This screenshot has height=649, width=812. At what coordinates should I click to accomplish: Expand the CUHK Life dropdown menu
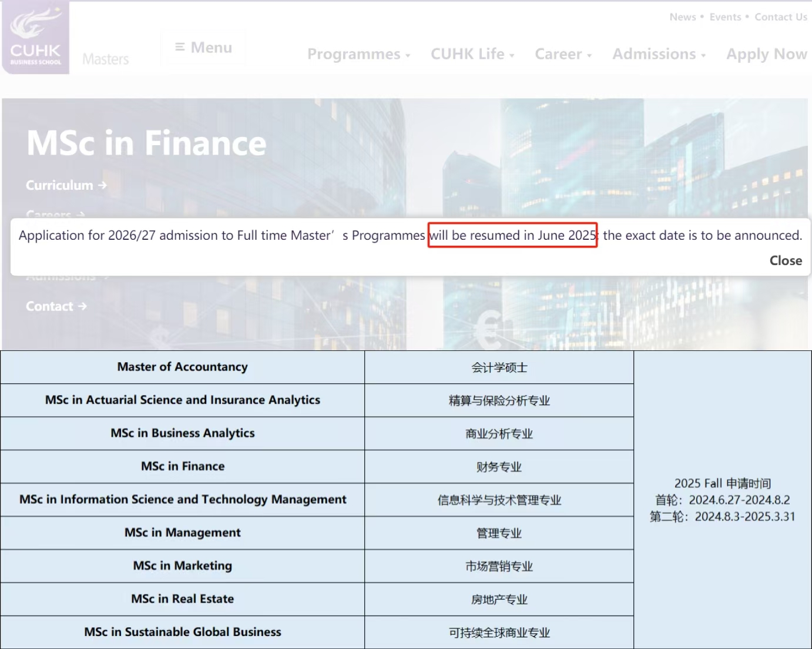472,54
